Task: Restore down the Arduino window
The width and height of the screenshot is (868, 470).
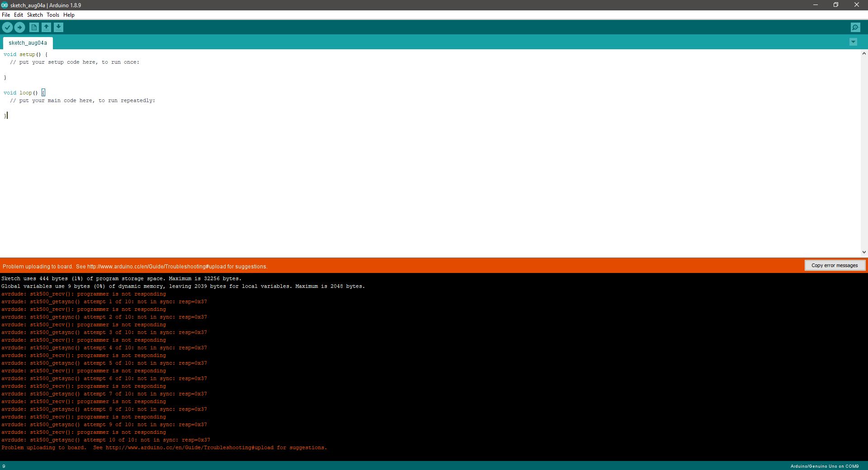Action: coord(836,5)
